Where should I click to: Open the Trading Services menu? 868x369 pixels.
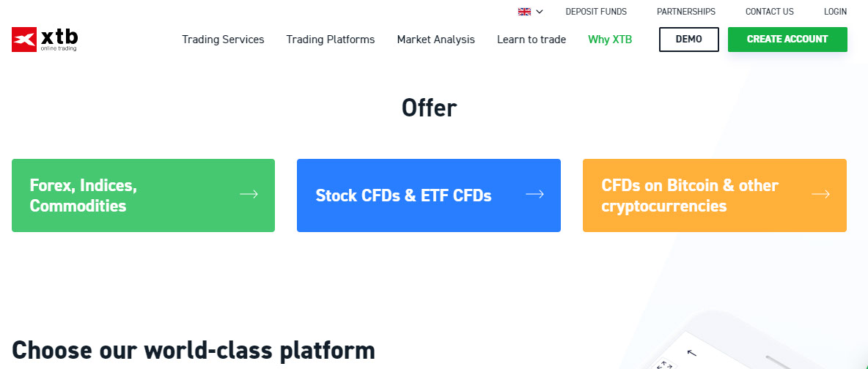[x=223, y=40]
